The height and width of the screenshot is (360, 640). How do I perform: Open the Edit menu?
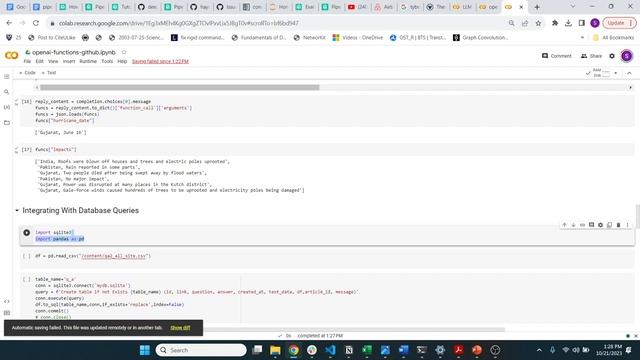[x=39, y=61]
